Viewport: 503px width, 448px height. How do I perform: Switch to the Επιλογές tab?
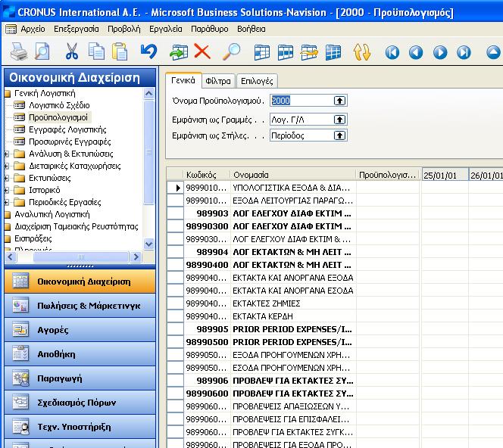pos(257,81)
